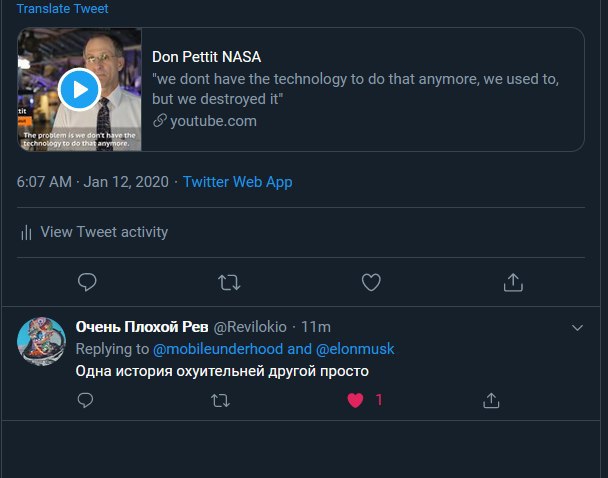608x478 pixels.
Task: Share the main tweet
Action: pos(513,282)
